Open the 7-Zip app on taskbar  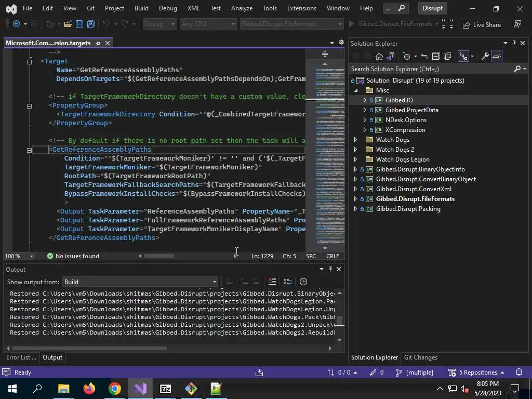pos(166,389)
